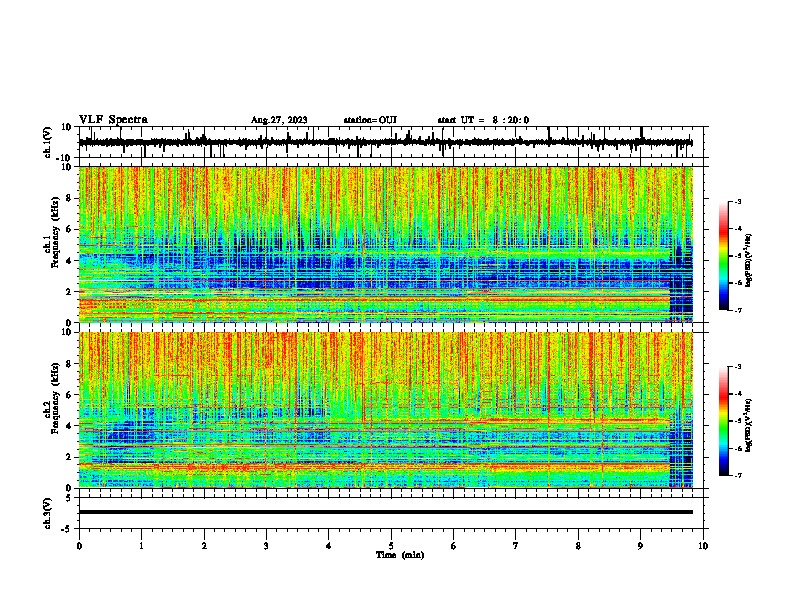792x612 pixels.
Task: Click the ch.3 voltage black trace line
Action: point(386,512)
